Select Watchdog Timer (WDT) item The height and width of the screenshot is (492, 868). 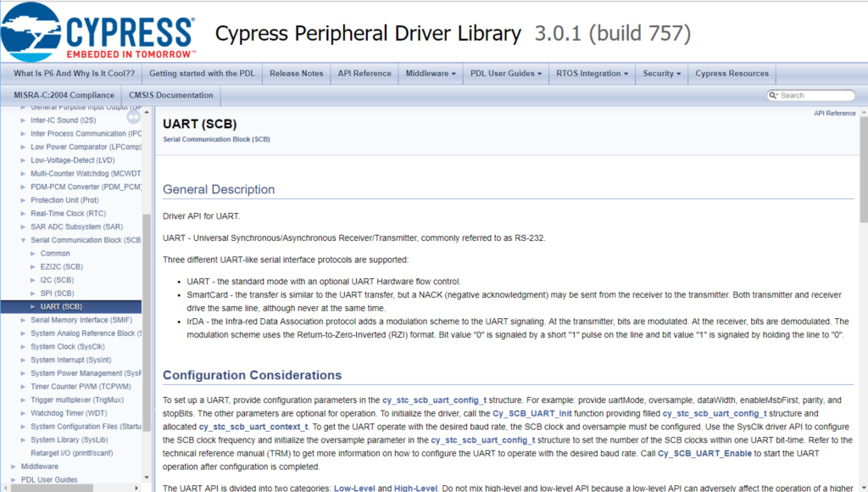tap(69, 413)
